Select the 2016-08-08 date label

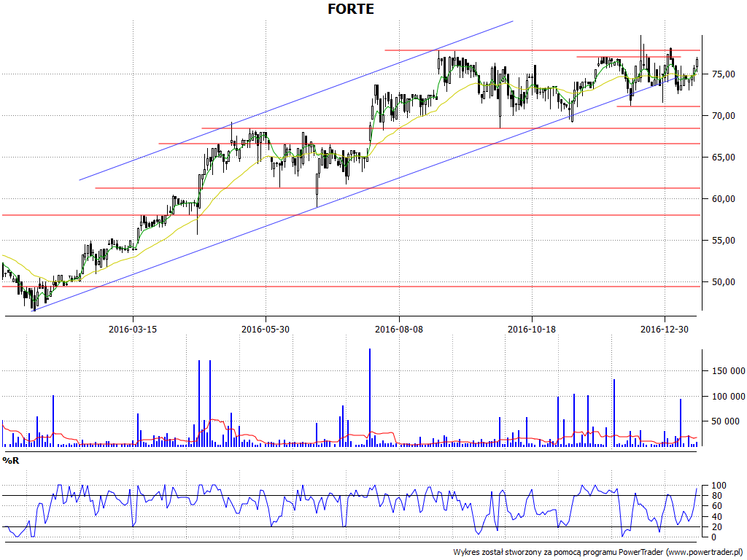tap(399, 329)
